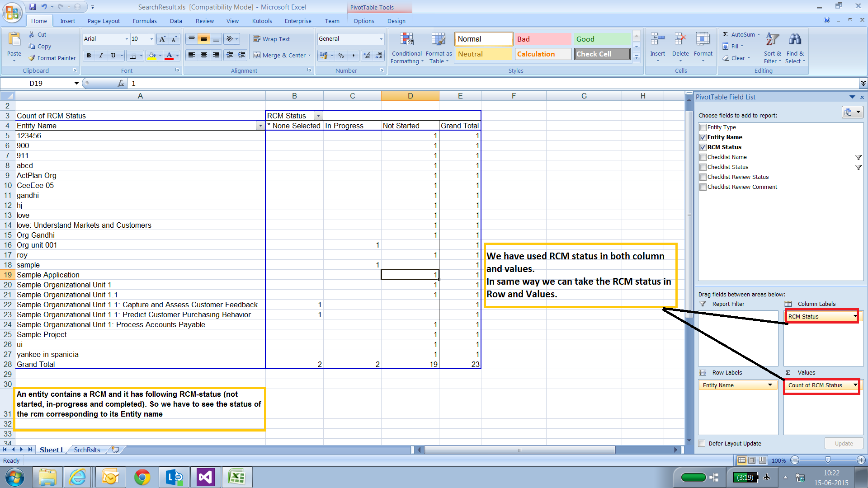This screenshot has width=868, height=488.
Task: Open Google Chrome from the taskbar
Action: coord(142,477)
